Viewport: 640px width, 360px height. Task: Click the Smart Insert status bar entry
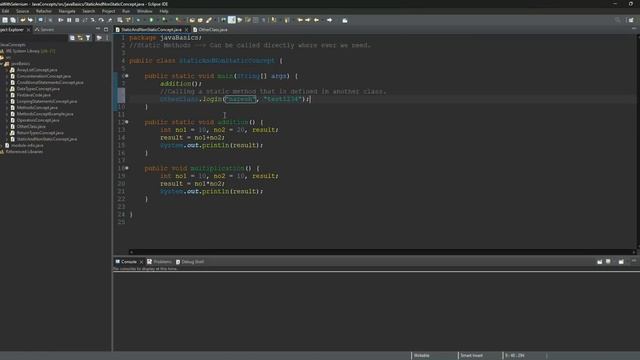pos(472,356)
